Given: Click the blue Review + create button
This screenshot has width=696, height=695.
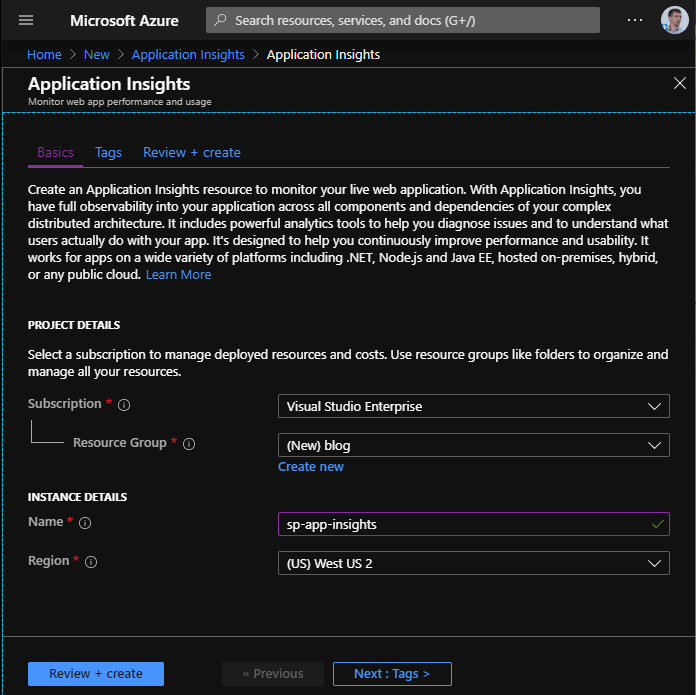Looking at the screenshot, I should tap(96, 674).
